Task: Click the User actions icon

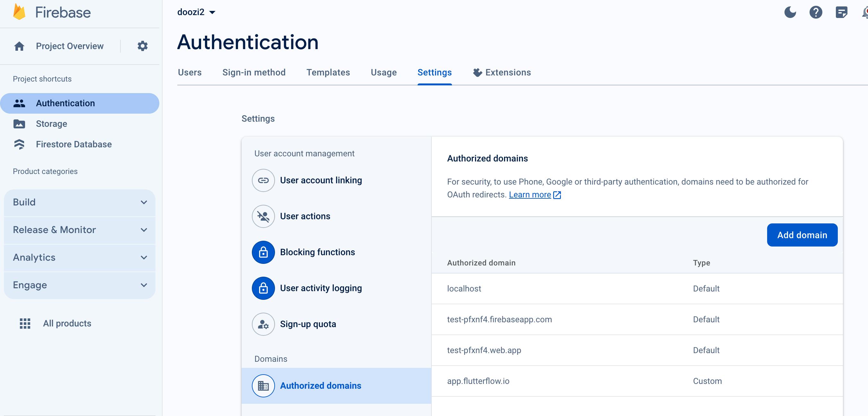Action: (x=263, y=216)
